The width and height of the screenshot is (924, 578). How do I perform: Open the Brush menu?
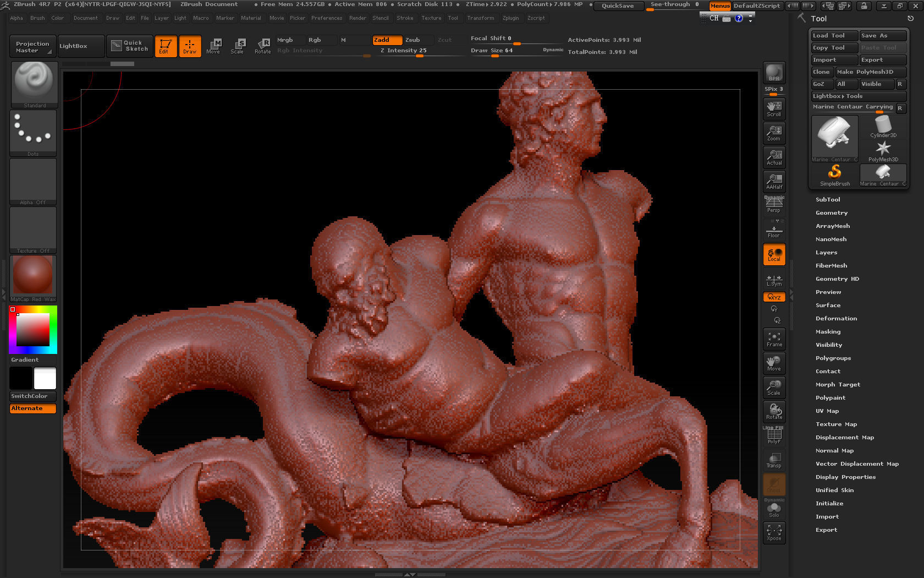click(x=37, y=18)
